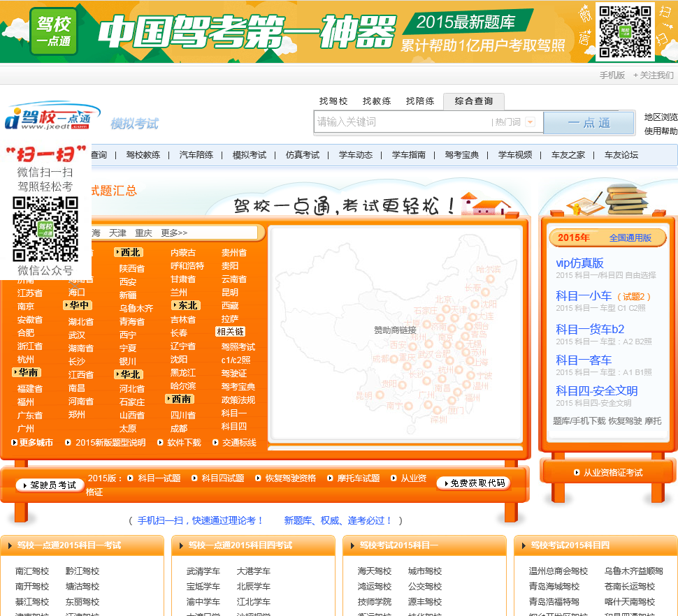Open the 更多>> cities link
This screenshot has height=616, width=678.
click(174, 233)
